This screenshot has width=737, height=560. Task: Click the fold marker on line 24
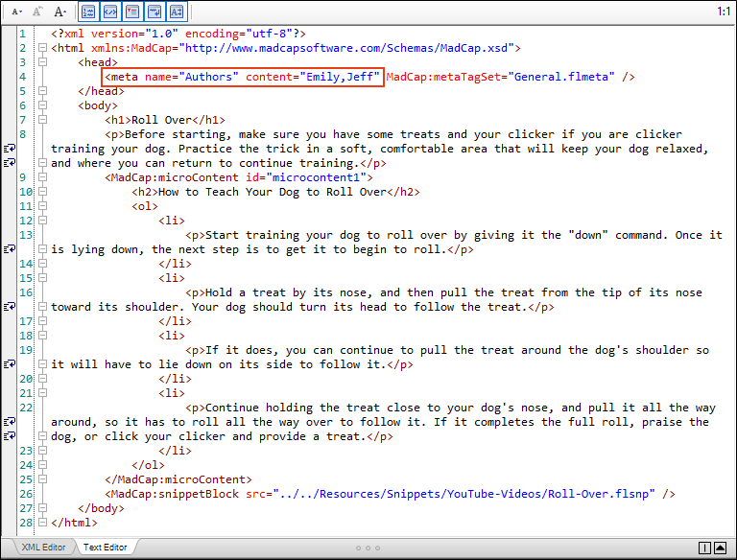[x=43, y=465]
